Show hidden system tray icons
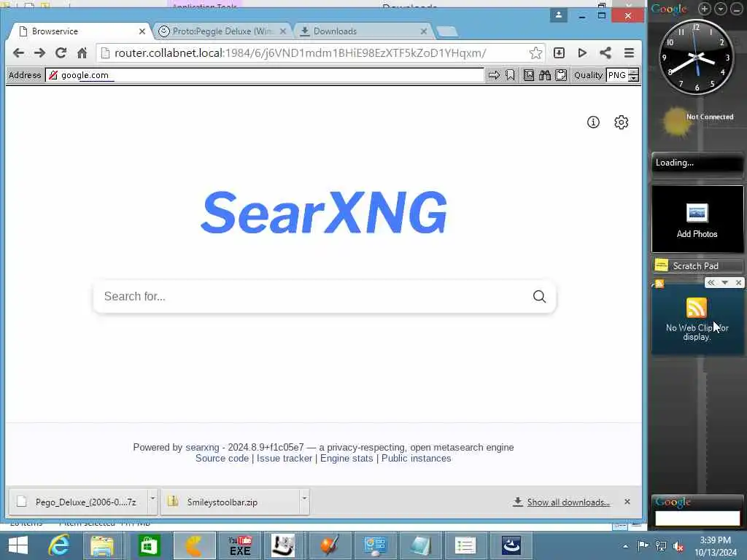Viewport: 747px width, 560px height. tap(625, 546)
